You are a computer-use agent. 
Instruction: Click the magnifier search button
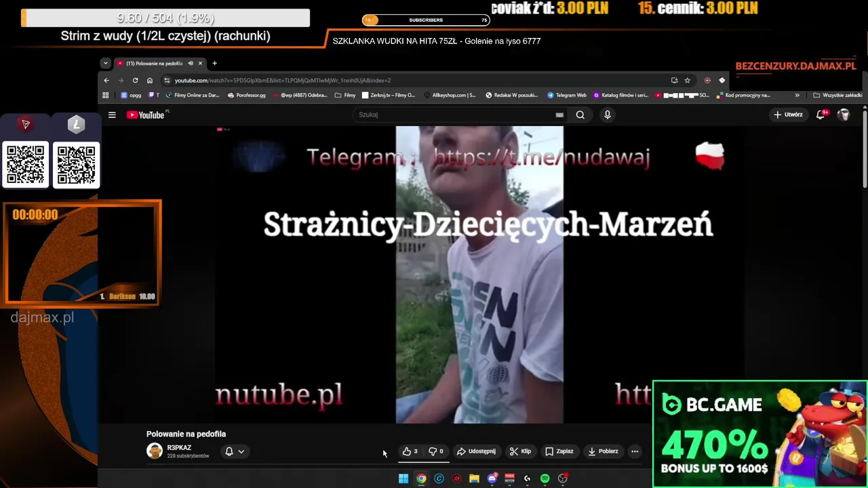(580, 115)
